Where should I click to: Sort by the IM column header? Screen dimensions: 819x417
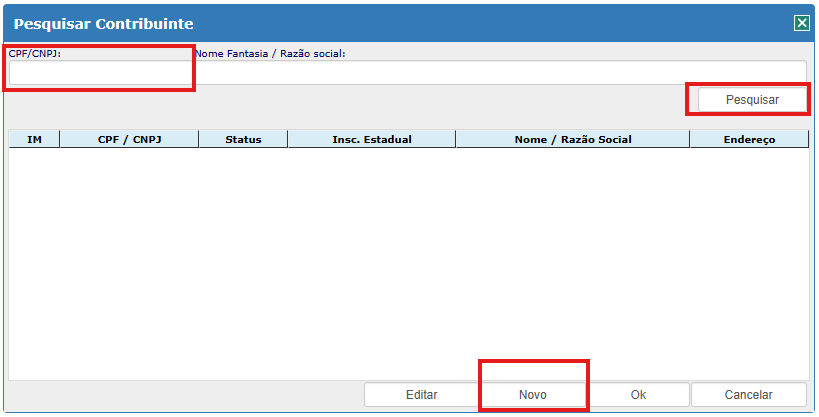point(34,140)
